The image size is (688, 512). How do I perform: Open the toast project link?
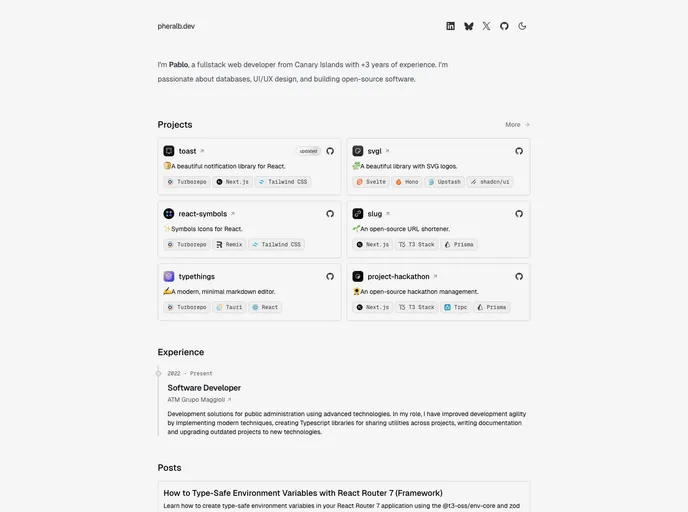pyautogui.click(x=191, y=151)
